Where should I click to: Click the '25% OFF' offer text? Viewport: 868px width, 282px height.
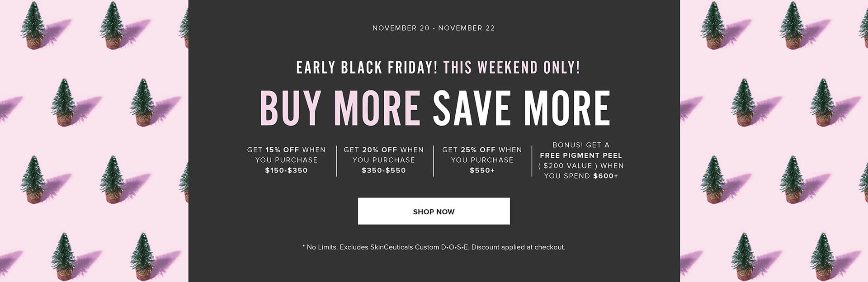(x=478, y=150)
